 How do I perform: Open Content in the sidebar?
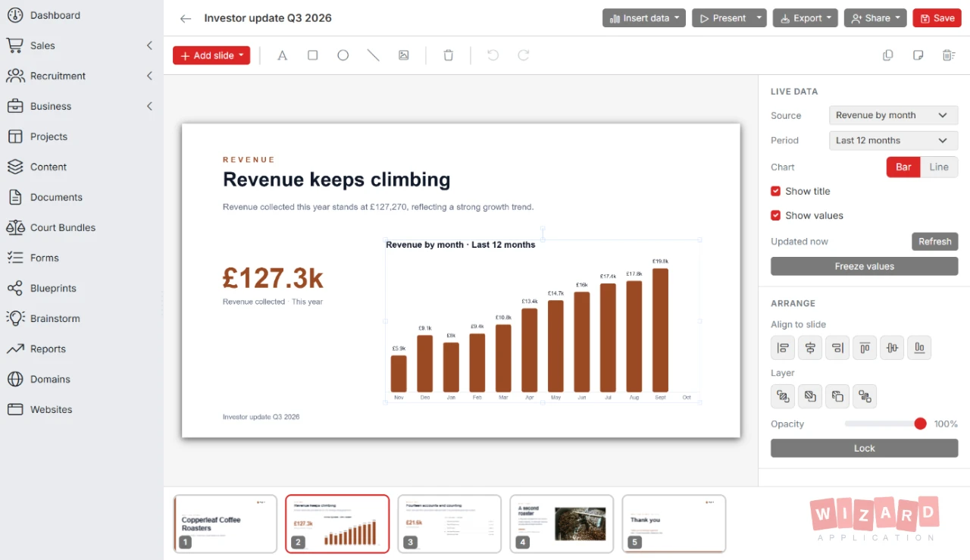82,167
